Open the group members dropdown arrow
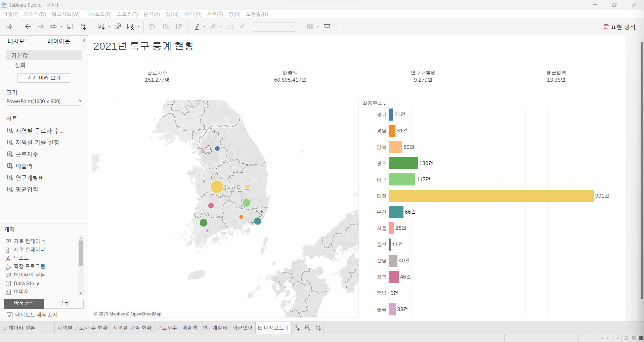 point(221,27)
